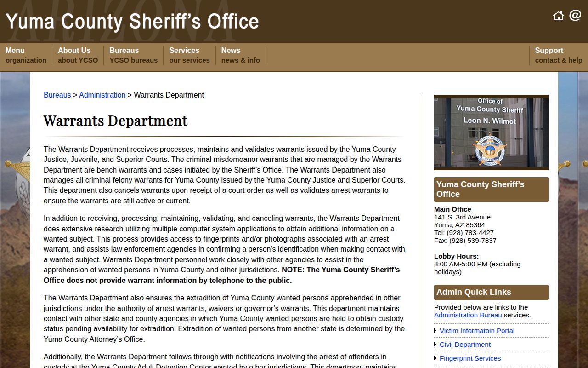
Task: Open the News & info menu
Action: point(240,55)
